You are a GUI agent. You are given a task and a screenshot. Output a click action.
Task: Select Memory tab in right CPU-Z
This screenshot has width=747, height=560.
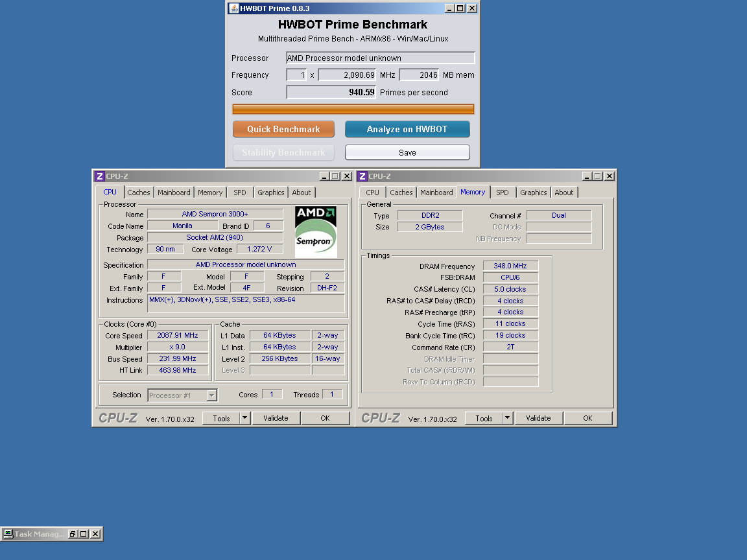[473, 192]
